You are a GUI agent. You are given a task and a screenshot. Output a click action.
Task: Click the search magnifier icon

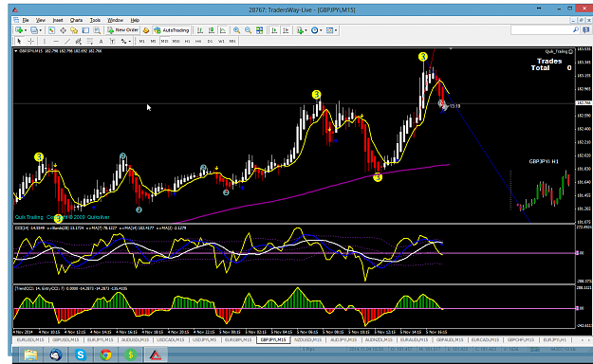coord(576,29)
